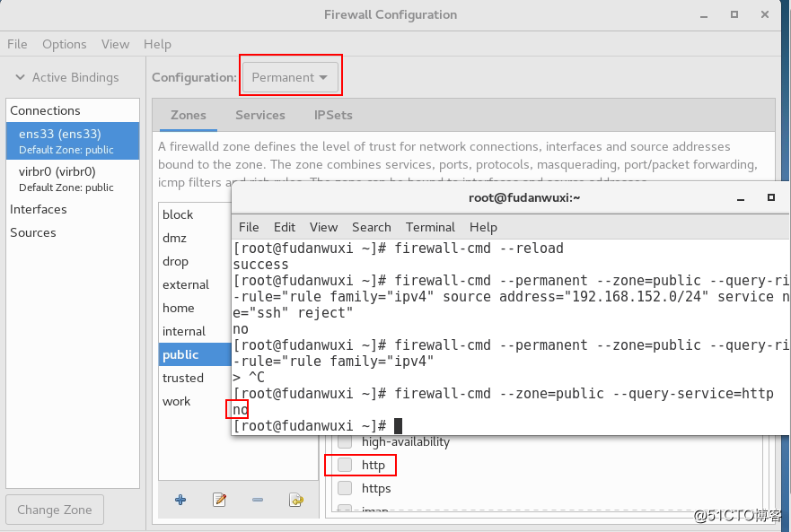
Task: Click the edit zone pencil icon
Action: point(219,500)
